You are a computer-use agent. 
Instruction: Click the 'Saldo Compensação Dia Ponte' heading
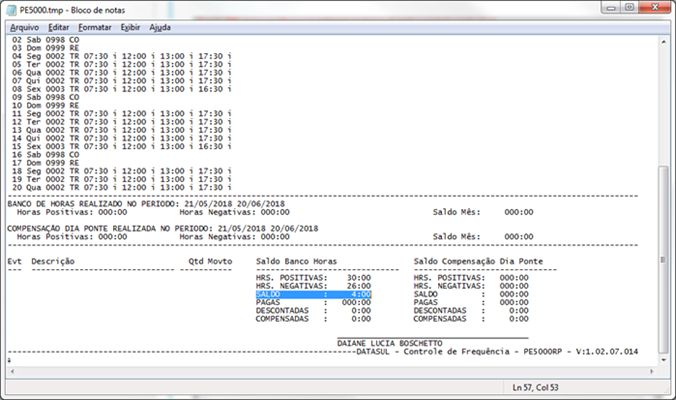click(x=478, y=261)
